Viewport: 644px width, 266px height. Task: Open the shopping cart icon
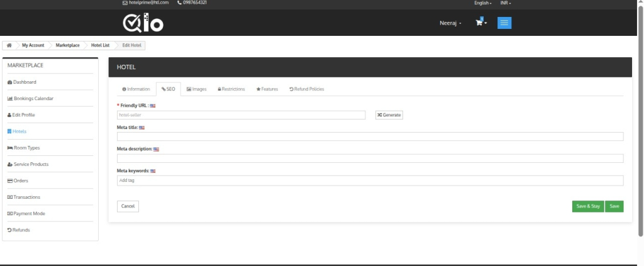coord(479,23)
